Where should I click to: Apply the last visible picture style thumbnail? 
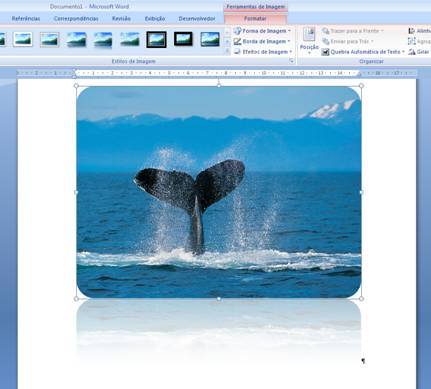(x=210, y=39)
